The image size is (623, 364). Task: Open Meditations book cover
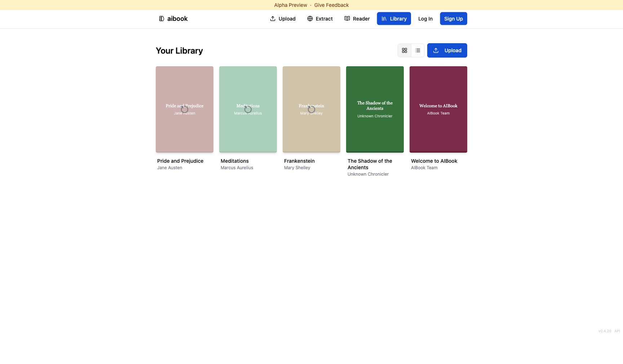248,109
